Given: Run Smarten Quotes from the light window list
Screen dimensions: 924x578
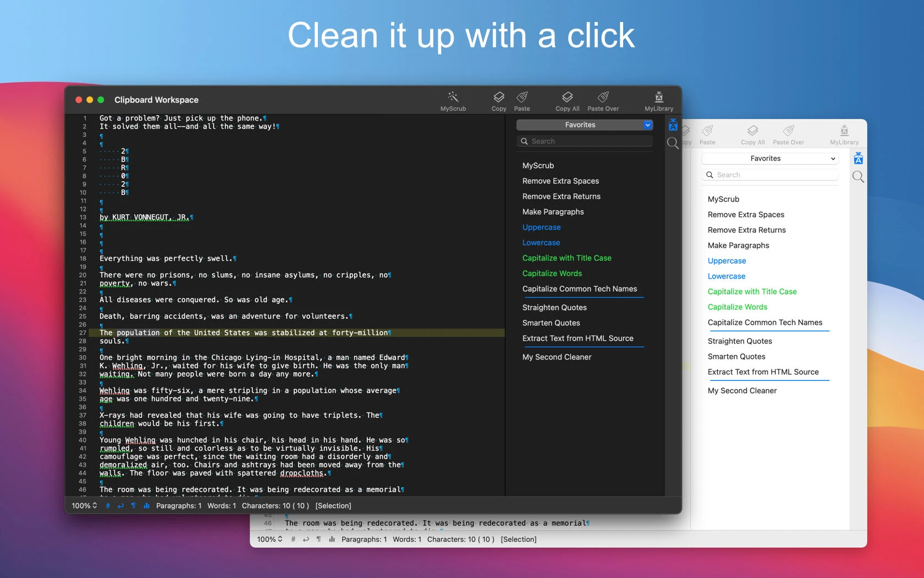Looking at the screenshot, I should click(736, 357).
